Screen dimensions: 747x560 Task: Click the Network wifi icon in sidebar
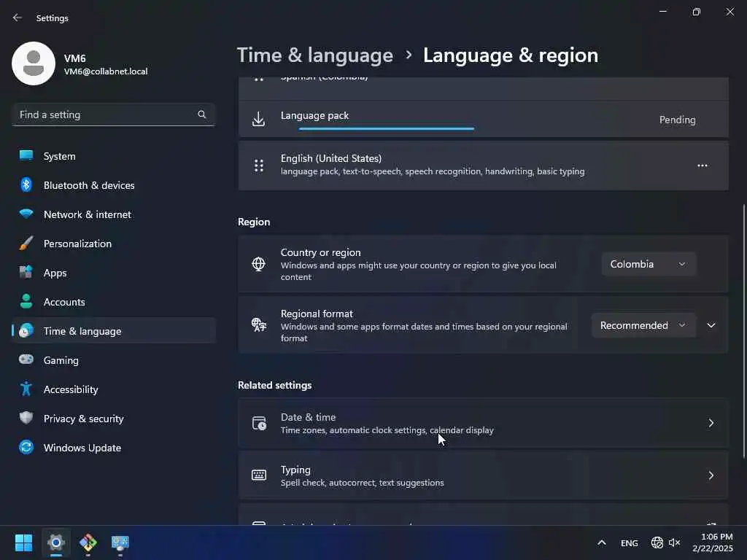pos(26,214)
